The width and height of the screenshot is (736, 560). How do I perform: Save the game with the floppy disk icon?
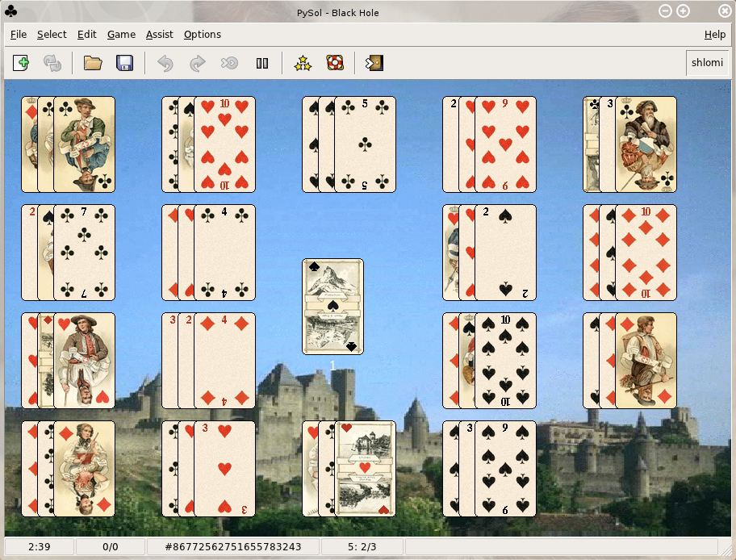click(124, 63)
